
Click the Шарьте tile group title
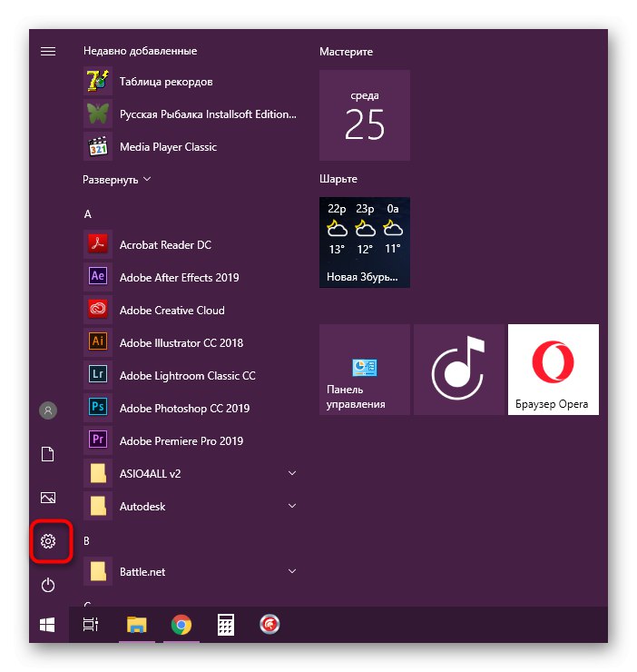[x=338, y=179]
